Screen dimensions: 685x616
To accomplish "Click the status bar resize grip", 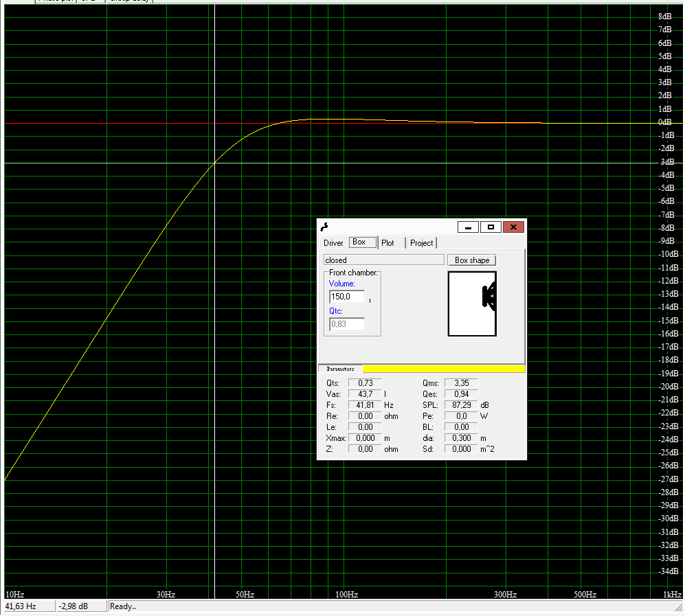I will (680, 608).
